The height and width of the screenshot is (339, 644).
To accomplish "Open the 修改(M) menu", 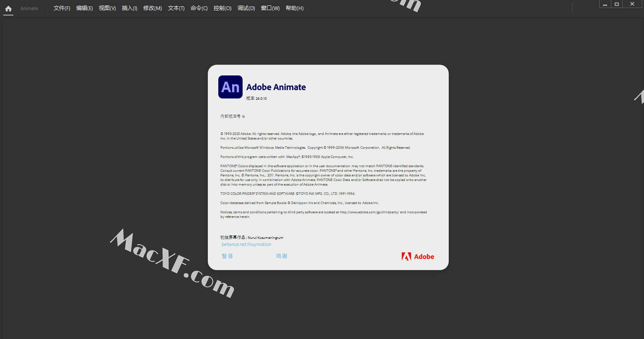I will [x=153, y=8].
